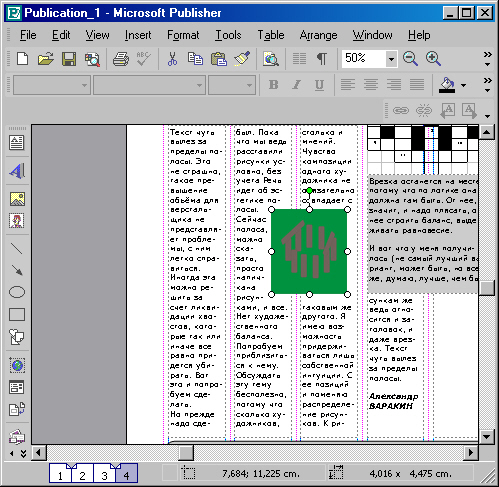Toggle special characters paragraph mark
This screenshot has height=487, width=499.
pos(322,59)
